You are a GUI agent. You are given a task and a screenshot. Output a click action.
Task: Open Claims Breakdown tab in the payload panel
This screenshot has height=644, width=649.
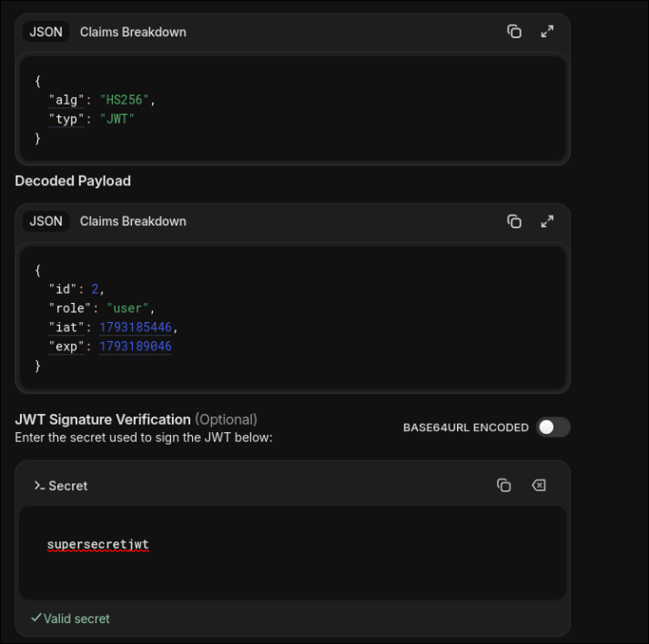(x=133, y=221)
